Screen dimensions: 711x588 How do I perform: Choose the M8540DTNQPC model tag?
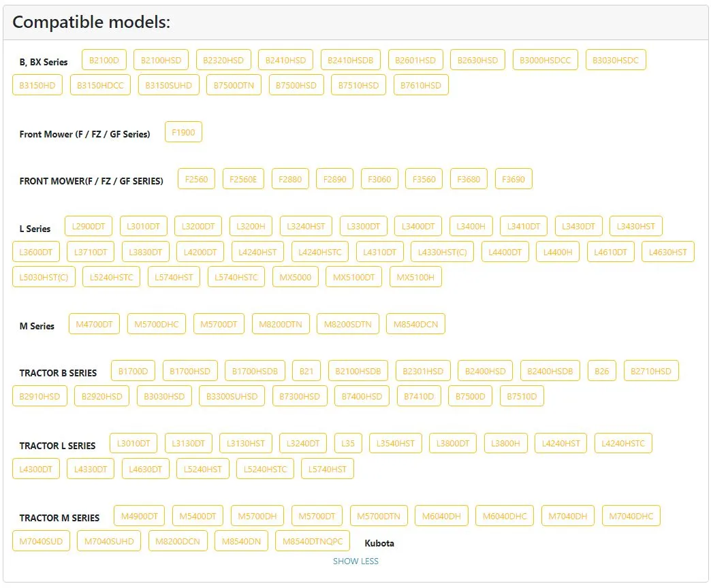coord(313,541)
